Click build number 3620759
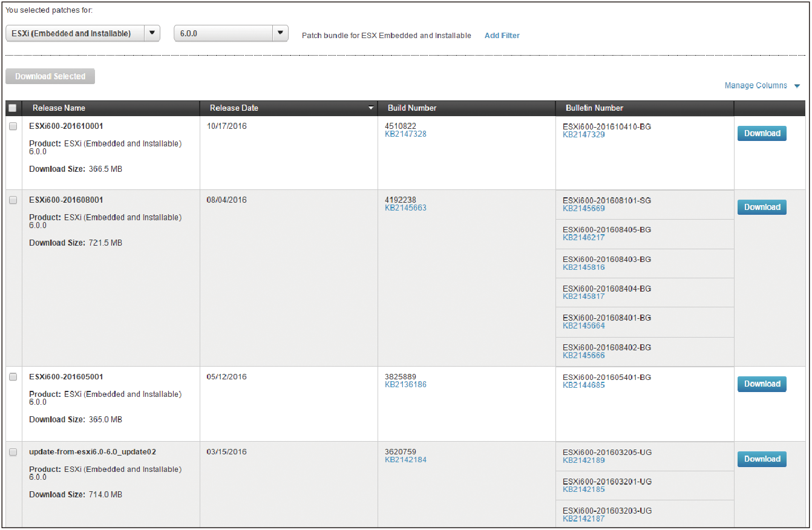This screenshot has height=530, width=812. (401, 451)
